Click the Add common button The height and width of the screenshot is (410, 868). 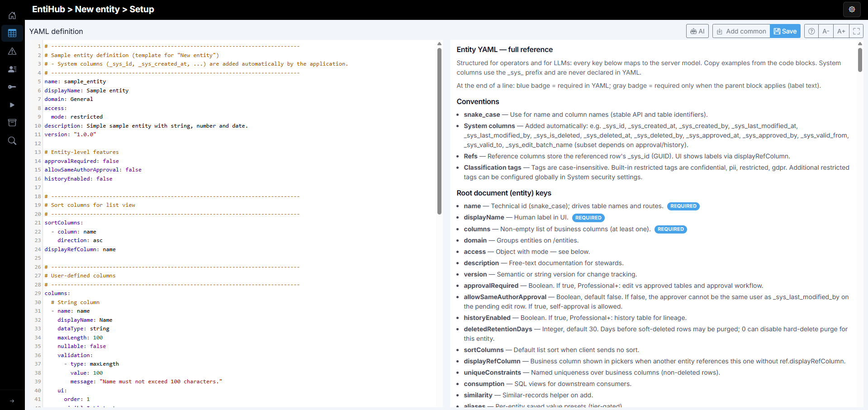[x=741, y=31]
